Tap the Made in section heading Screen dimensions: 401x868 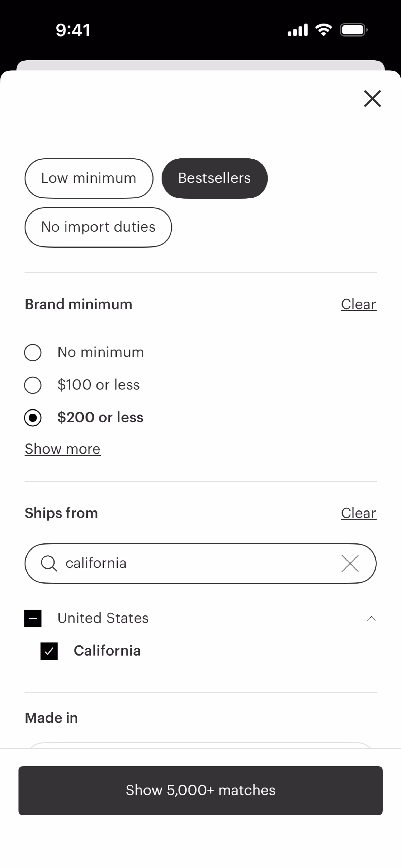point(51,718)
